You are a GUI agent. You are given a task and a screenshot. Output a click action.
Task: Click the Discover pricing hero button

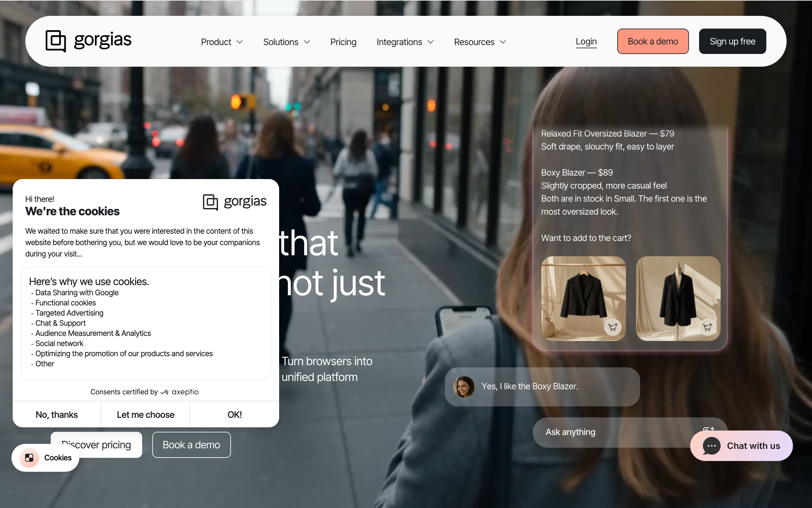tap(96, 445)
